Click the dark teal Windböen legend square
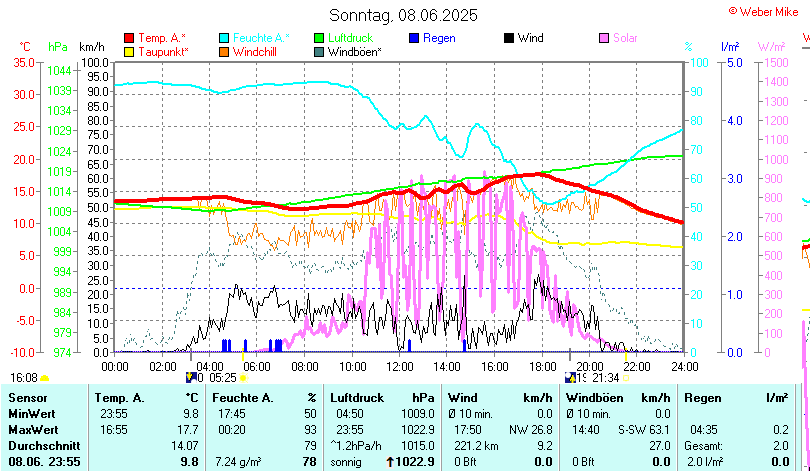The width and height of the screenshot is (810, 471). 320,51
